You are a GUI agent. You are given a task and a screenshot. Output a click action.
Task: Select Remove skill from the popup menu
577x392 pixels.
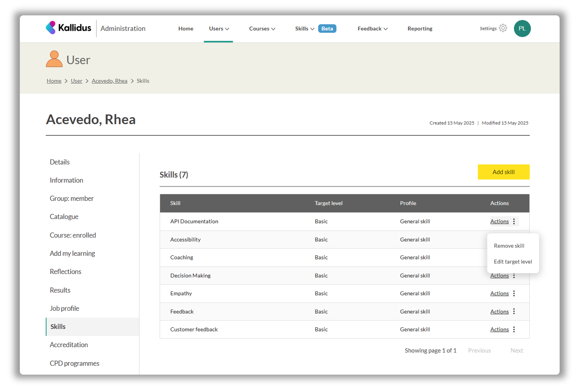(509, 246)
